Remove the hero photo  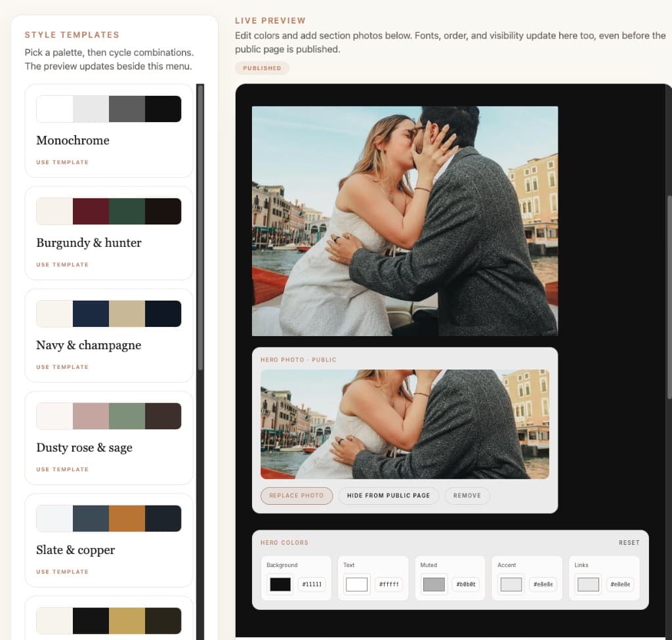pos(467,496)
